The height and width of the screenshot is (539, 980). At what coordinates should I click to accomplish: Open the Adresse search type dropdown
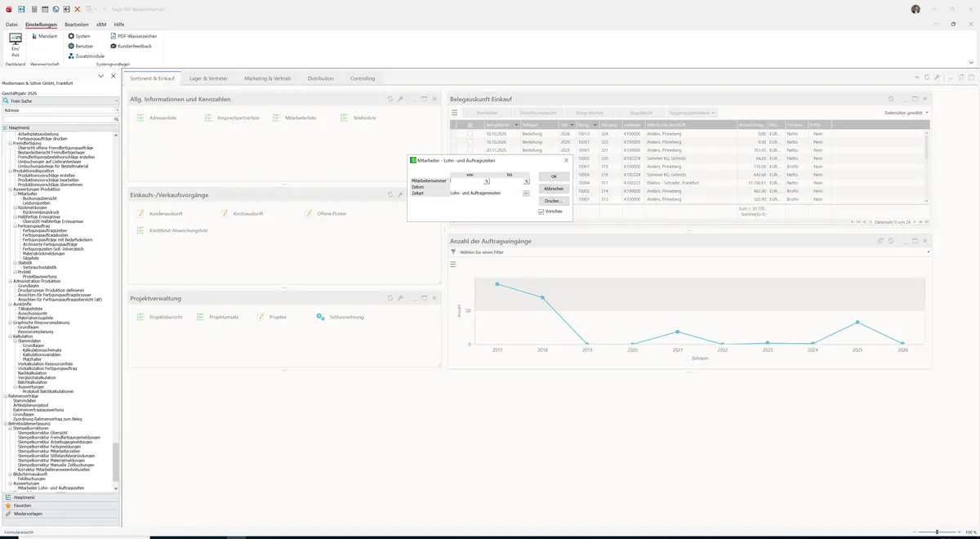coord(60,109)
